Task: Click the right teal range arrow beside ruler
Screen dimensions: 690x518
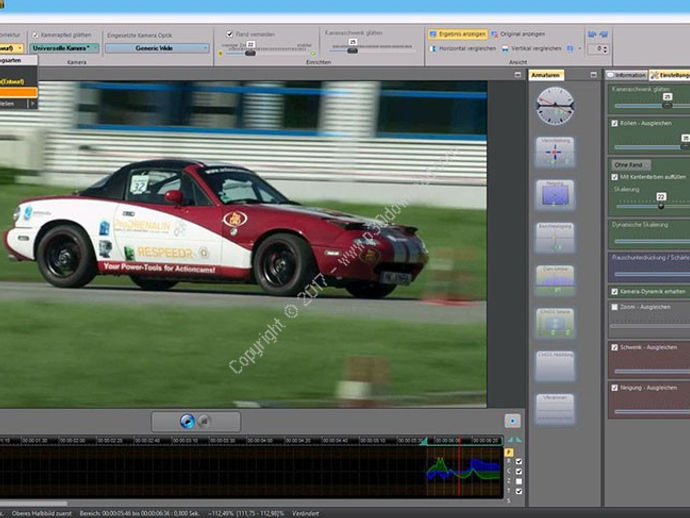Action: coord(518,440)
